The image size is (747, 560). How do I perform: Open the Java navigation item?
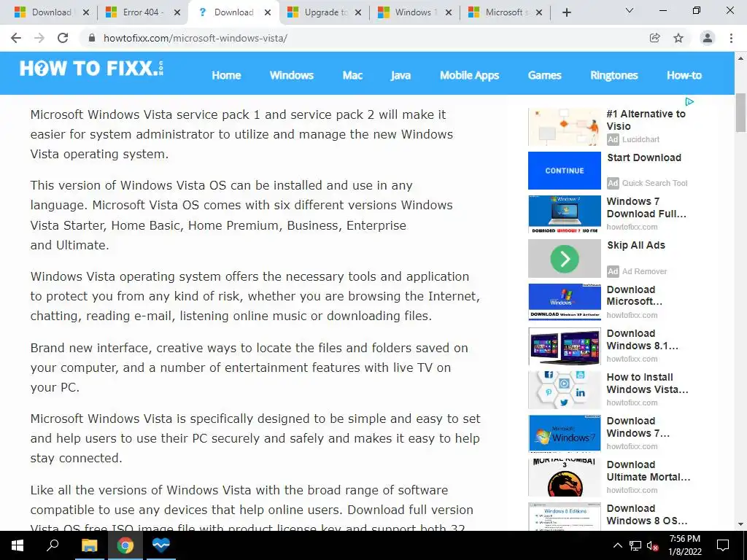pos(400,75)
